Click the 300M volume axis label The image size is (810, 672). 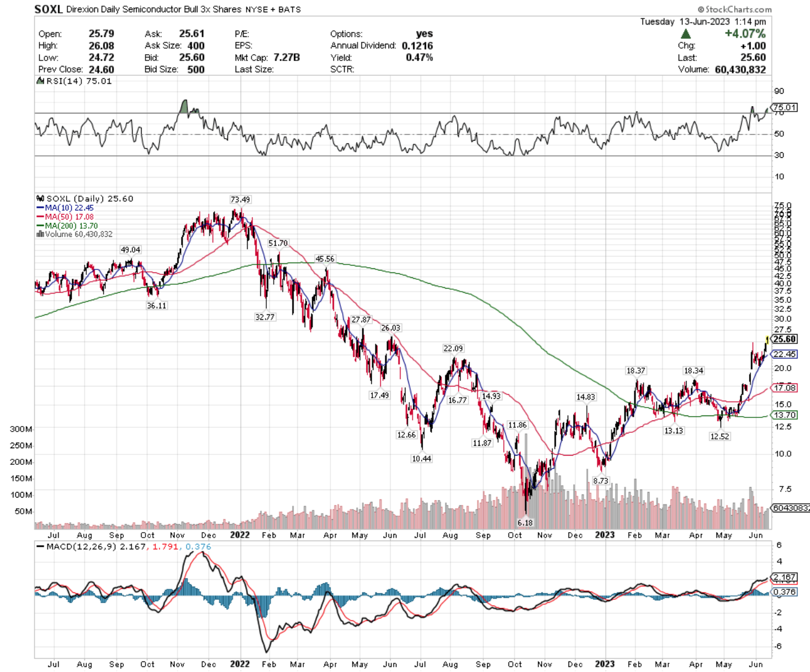coord(21,429)
